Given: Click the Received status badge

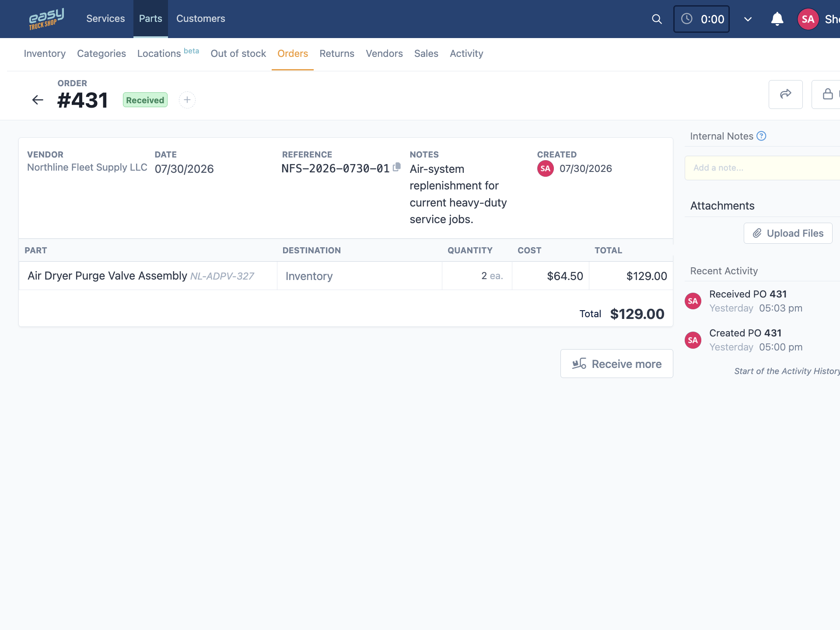Looking at the screenshot, I should click(145, 100).
